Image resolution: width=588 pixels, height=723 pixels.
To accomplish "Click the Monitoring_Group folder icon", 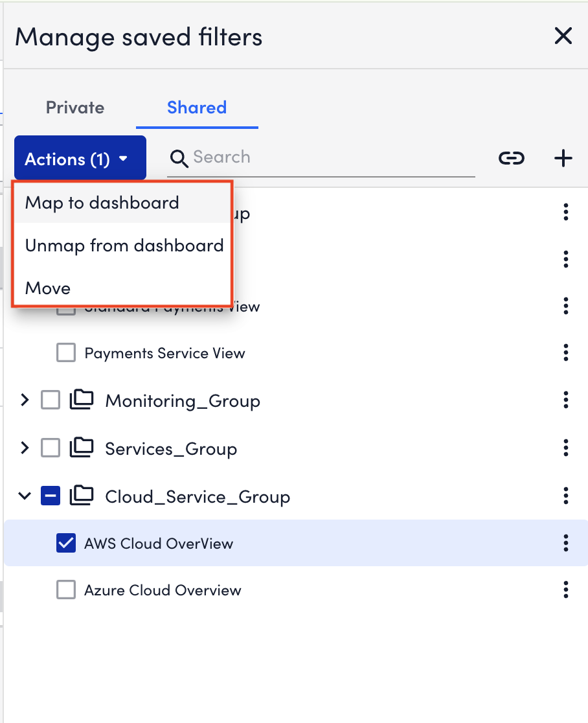I will pyautogui.click(x=82, y=399).
